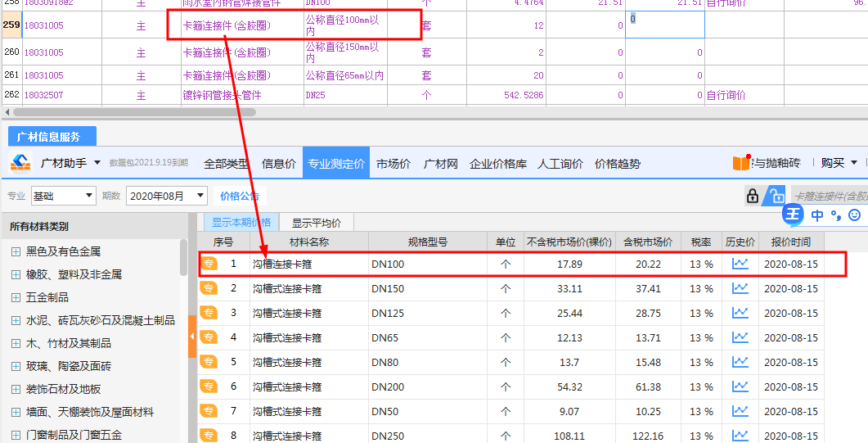Expand the 水泥、砖瓦灰砂石及混凝土制品 category
Viewport: 868px width, 443px height.
(x=16, y=320)
